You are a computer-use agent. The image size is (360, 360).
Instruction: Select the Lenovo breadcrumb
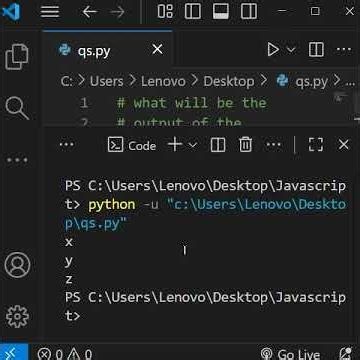(x=163, y=81)
